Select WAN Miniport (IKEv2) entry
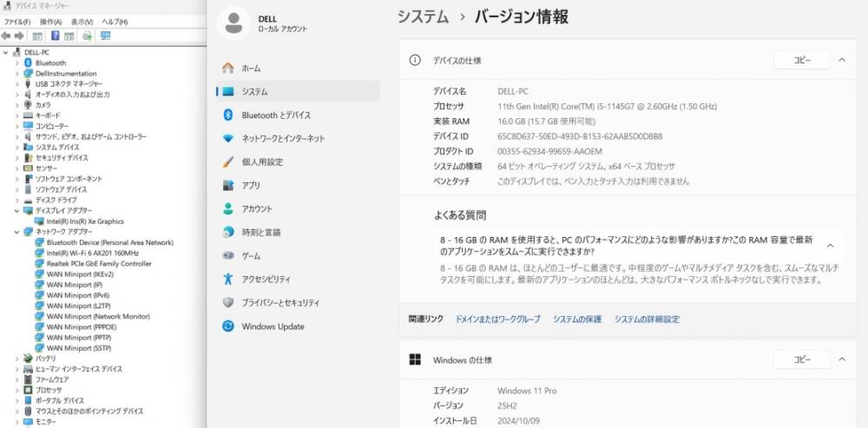This screenshot has height=428, width=868. 80,274
